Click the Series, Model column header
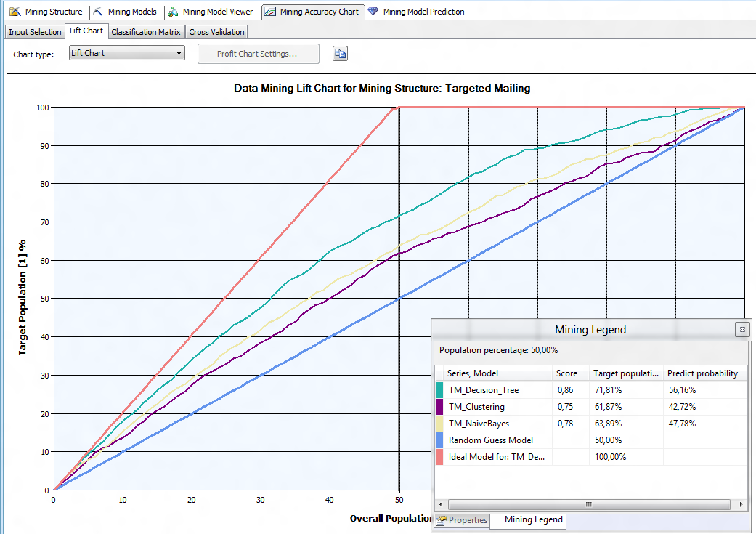The width and height of the screenshot is (756, 534). point(498,373)
